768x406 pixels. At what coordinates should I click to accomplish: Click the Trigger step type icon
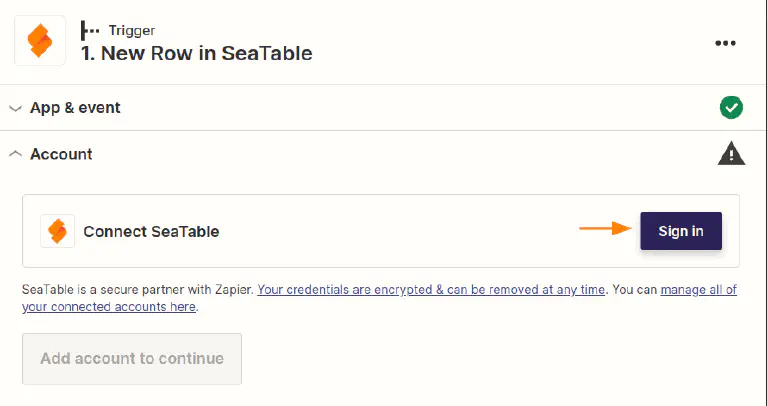[x=90, y=31]
